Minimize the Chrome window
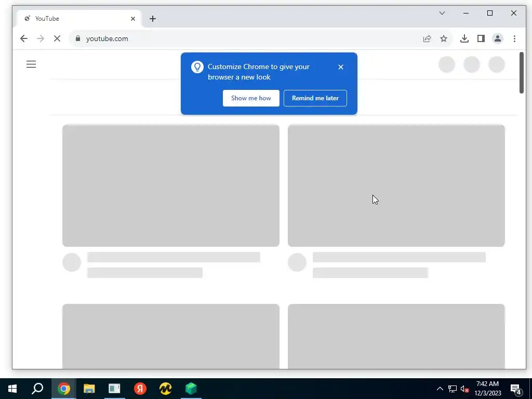This screenshot has width=532, height=399. pos(466,13)
